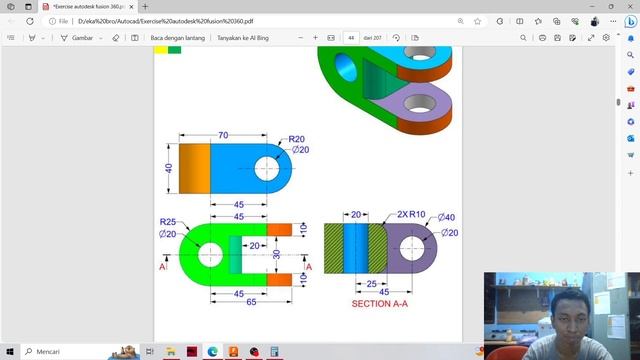Click the address bar URL
This screenshot has height=360, width=640.
165,21
